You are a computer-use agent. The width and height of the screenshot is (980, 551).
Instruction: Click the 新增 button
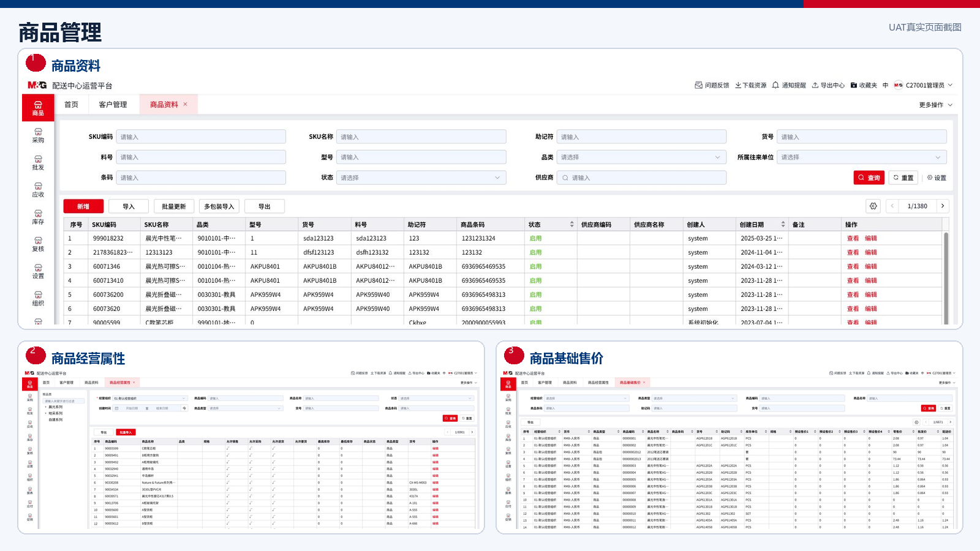coord(83,206)
